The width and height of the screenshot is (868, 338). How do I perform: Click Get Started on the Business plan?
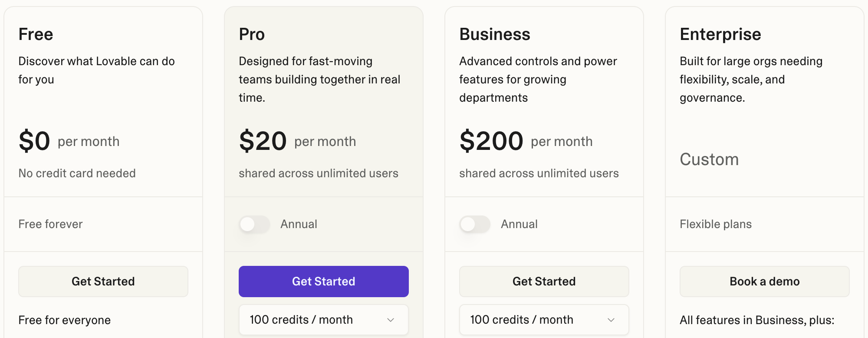544,282
